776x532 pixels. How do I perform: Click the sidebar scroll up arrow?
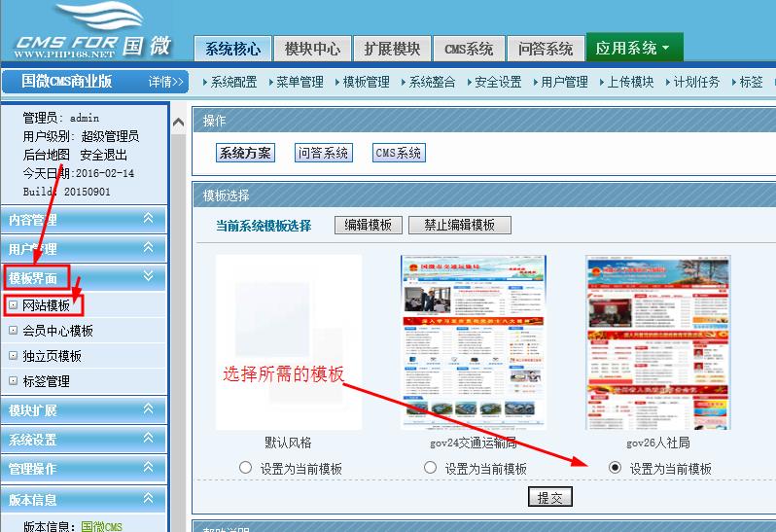178,123
